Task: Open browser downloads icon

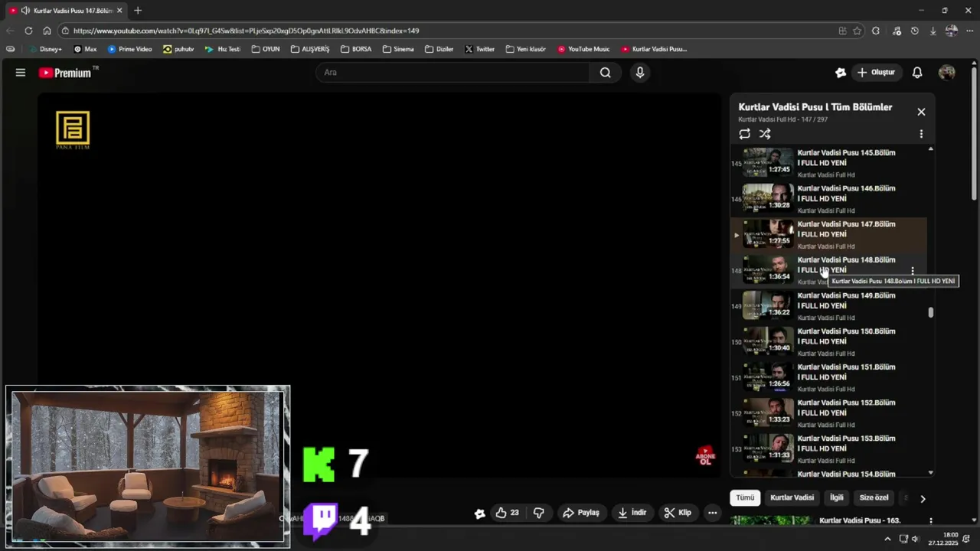Action: click(933, 31)
